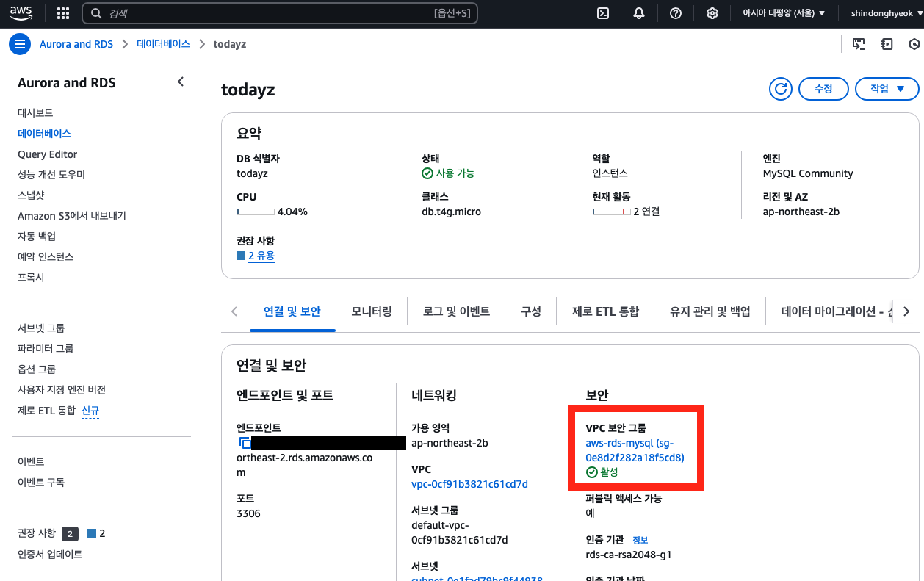Click the 신규 badge beside 제로 ETL 통합

coord(90,410)
